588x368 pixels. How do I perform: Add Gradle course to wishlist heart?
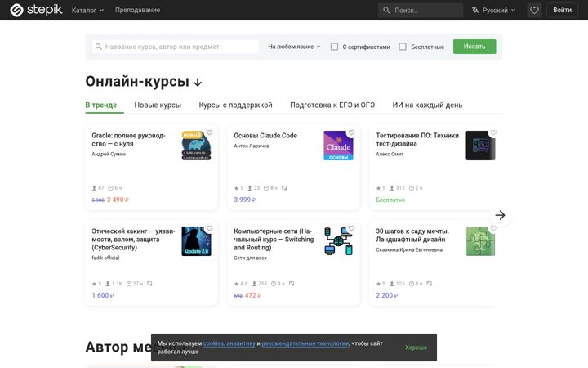pyautogui.click(x=210, y=132)
